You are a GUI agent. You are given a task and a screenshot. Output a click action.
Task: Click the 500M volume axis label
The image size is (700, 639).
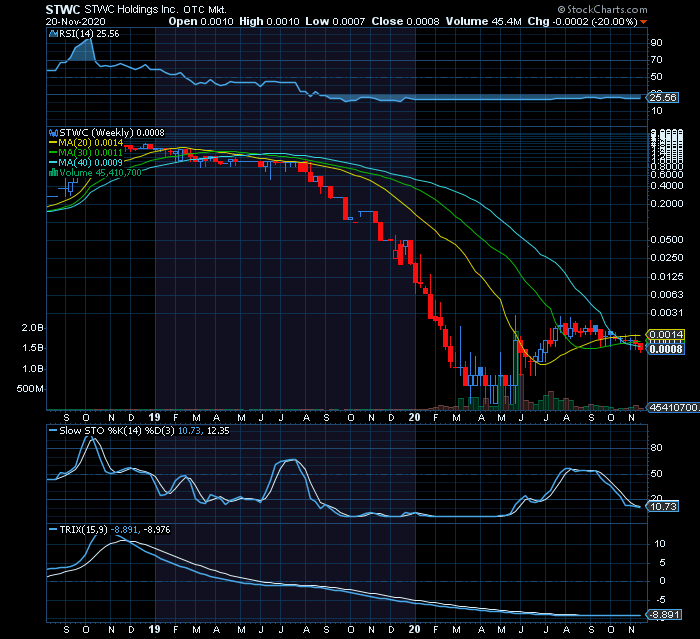30,388
